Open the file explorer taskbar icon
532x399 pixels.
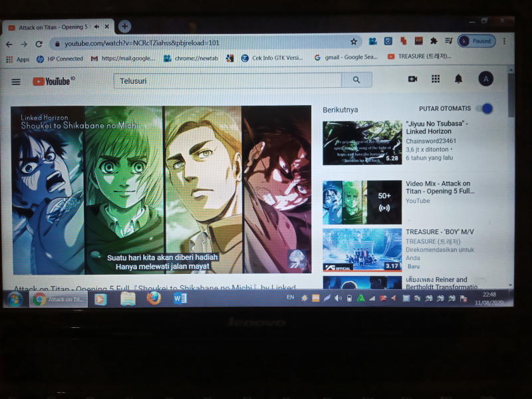128,299
